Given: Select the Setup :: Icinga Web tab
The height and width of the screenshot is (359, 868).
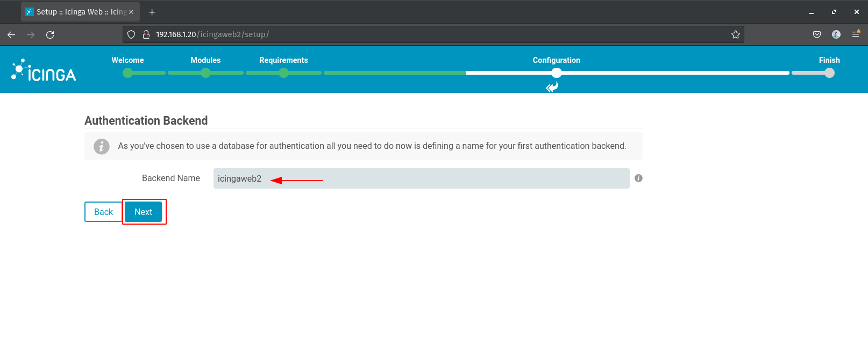Looking at the screenshot, I should (x=80, y=12).
